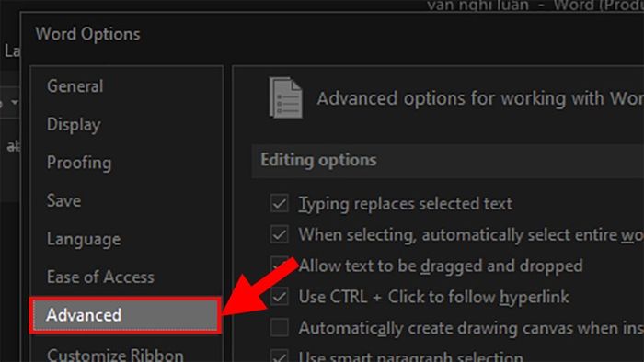
Task: Select the highlighted Advanced category
Action: coord(125,315)
